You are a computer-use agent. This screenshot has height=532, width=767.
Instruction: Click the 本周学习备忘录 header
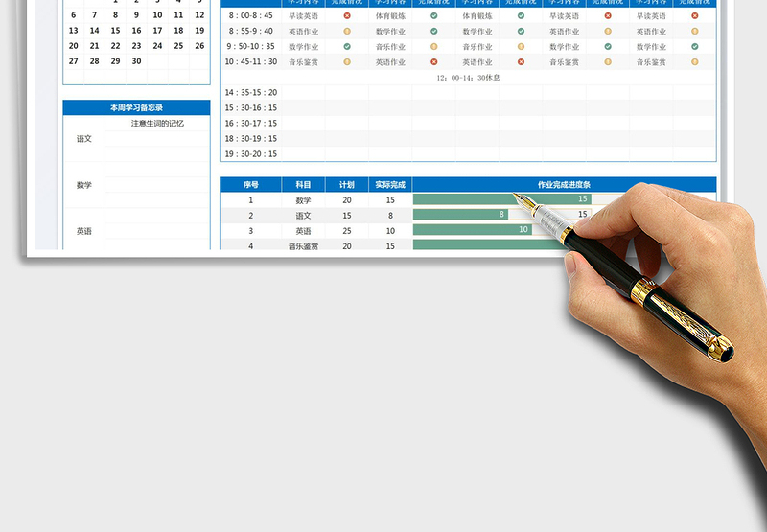click(136, 107)
